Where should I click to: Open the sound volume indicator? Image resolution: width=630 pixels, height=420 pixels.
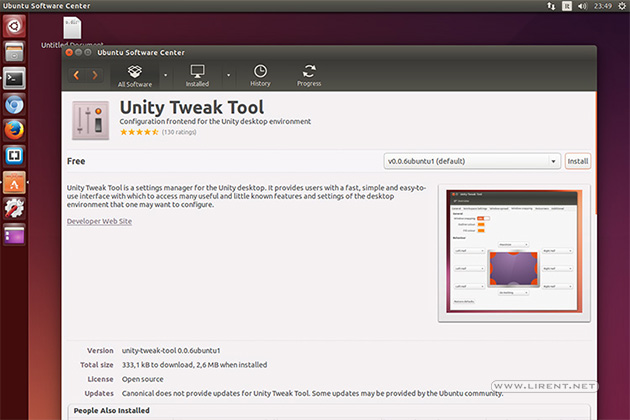582,6
